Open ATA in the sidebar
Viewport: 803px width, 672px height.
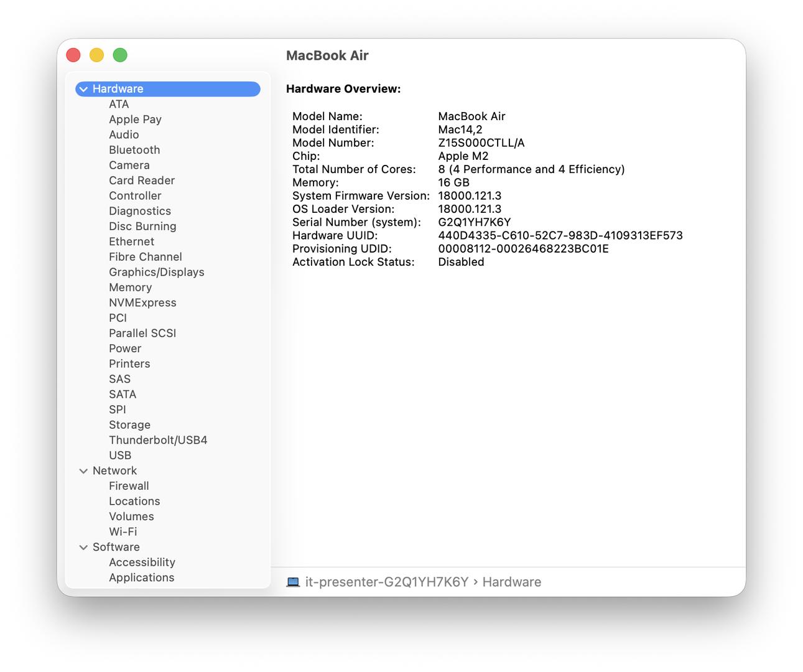(119, 105)
